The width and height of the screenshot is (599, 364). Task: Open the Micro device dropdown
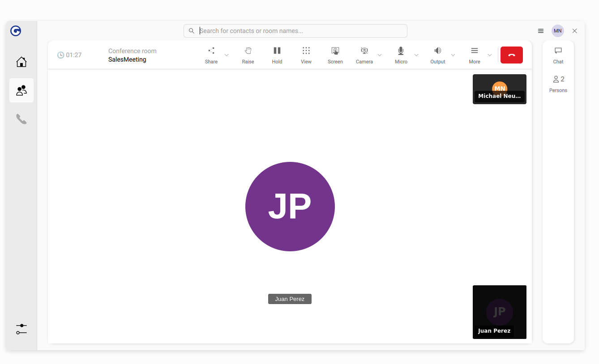(416, 55)
